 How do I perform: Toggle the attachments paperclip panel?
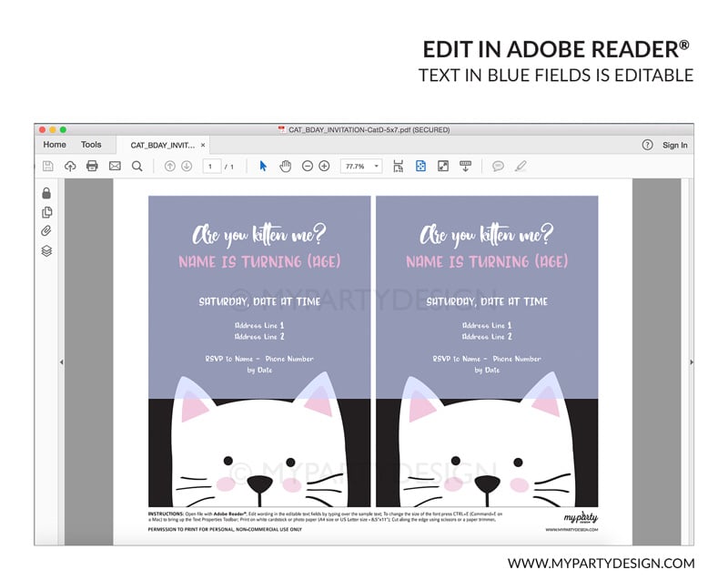click(x=46, y=231)
